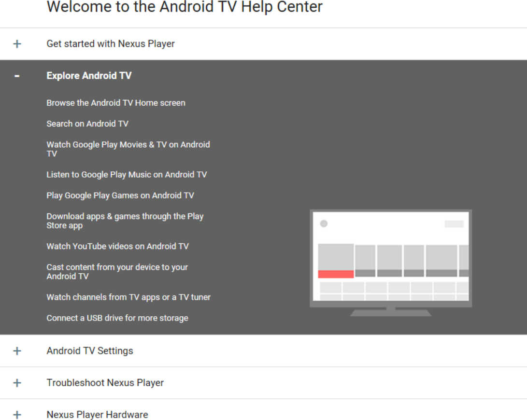
Task: Open Get started with Nexus Player section title
Action: click(x=111, y=44)
